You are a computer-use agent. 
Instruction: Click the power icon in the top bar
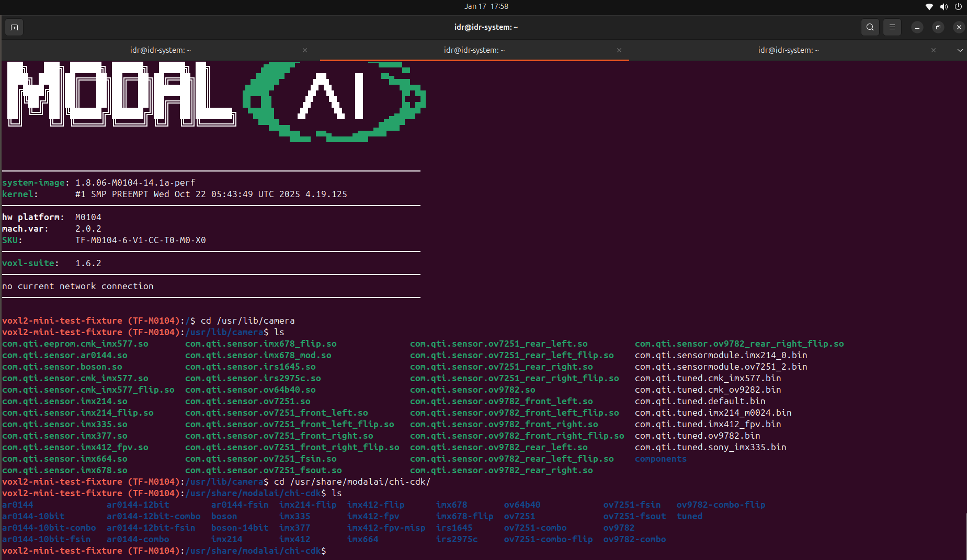pyautogui.click(x=959, y=6)
